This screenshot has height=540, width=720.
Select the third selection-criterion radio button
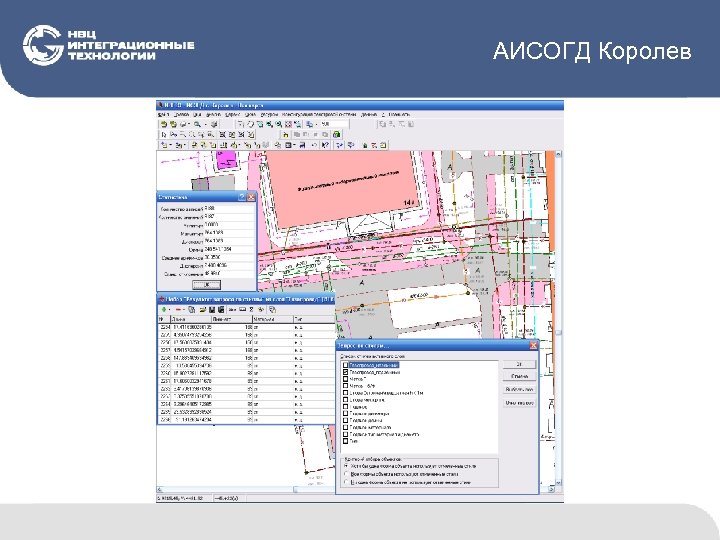tap(347, 483)
